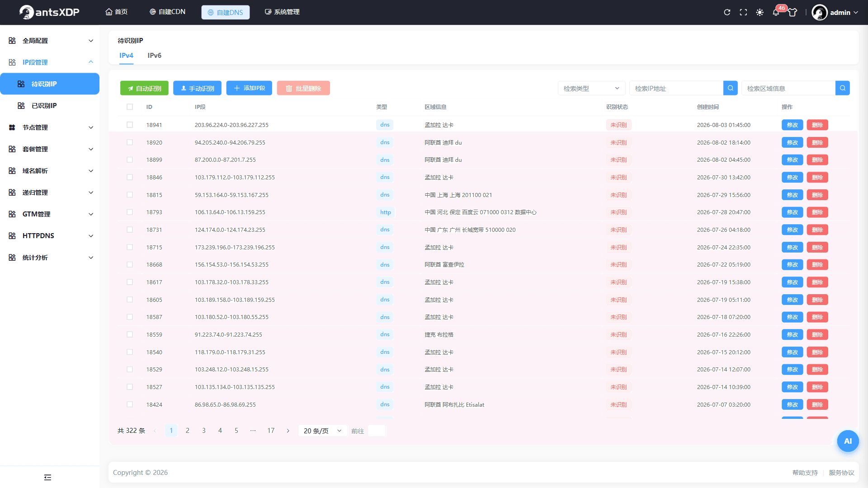Image resolution: width=868 pixels, height=488 pixels.
Task: Go to 首页 in top navigation
Action: click(x=116, y=12)
